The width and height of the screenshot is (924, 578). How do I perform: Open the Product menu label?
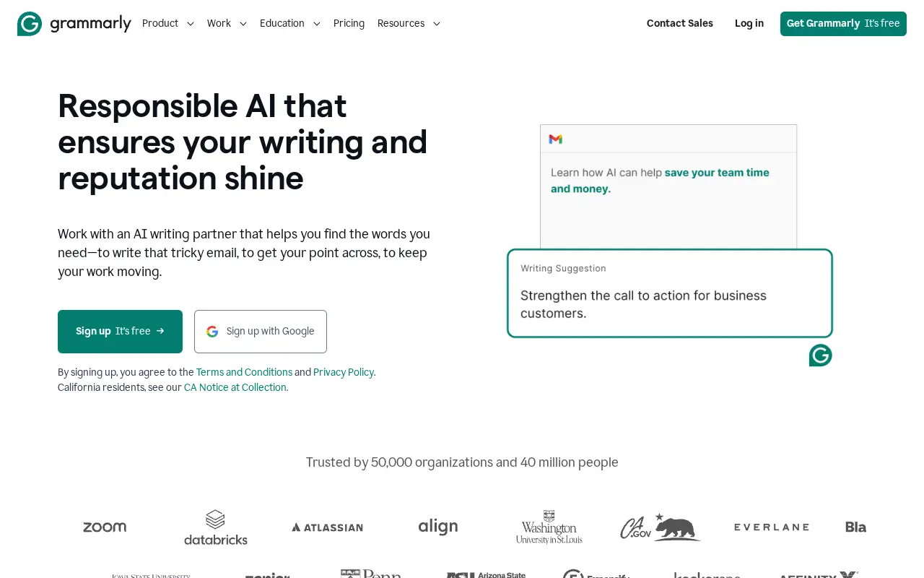point(160,24)
